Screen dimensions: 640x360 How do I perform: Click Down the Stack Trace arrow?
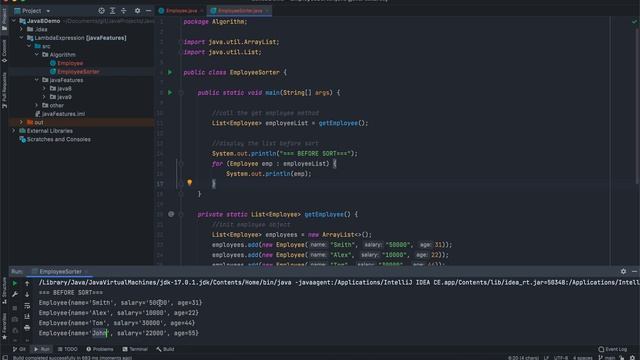tap(27, 294)
